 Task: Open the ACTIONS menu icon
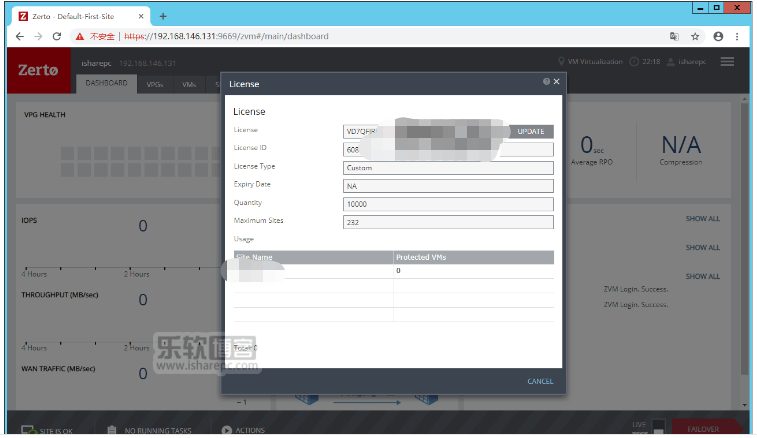click(226, 430)
